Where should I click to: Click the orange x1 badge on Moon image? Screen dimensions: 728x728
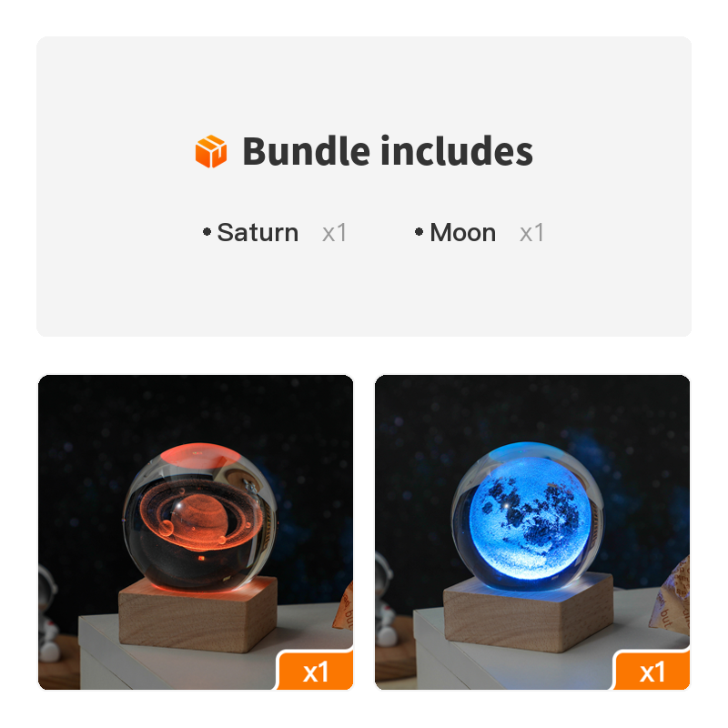[652, 672]
